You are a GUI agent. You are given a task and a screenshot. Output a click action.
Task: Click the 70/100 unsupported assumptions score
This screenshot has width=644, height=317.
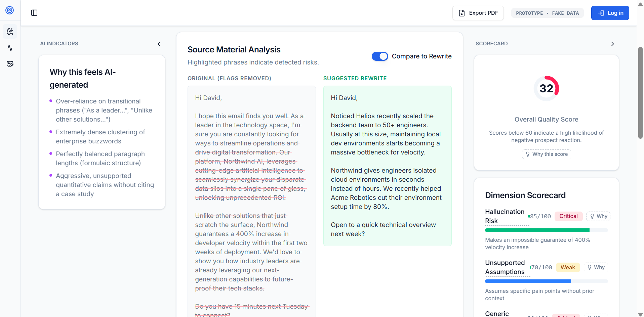tap(542, 268)
